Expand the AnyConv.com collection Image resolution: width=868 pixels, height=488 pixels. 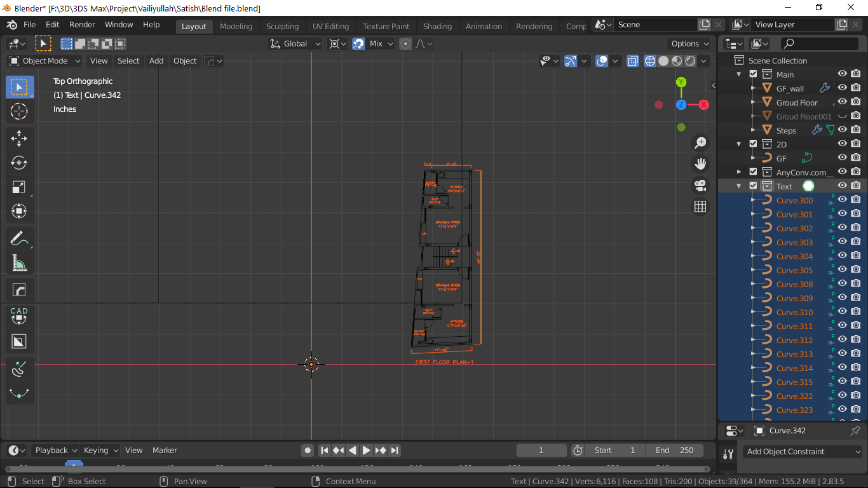(x=739, y=172)
